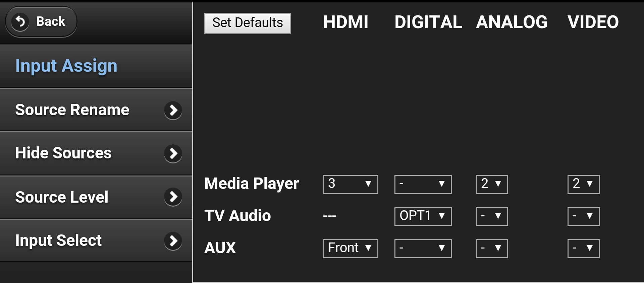Open Media Player ANALOG dropdown
Image resolution: width=644 pixels, height=283 pixels.
tap(492, 184)
